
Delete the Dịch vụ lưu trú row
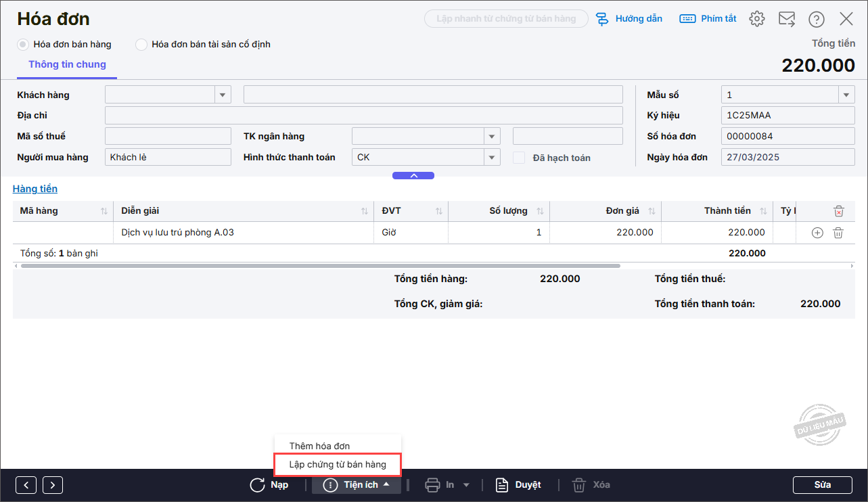click(x=838, y=233)
